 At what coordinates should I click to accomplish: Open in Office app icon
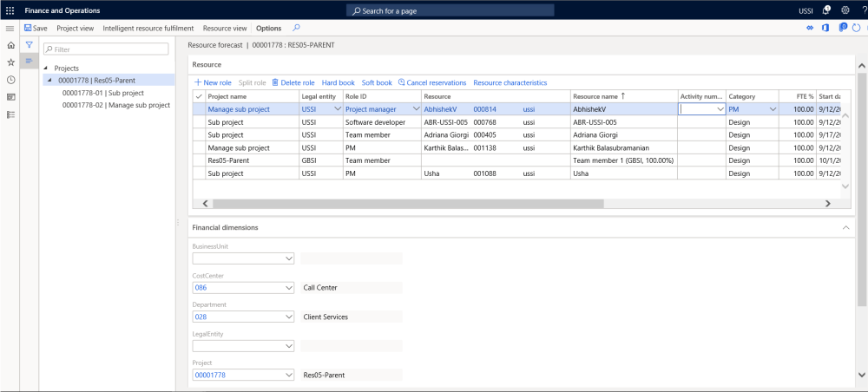click(x=824, y=29)
